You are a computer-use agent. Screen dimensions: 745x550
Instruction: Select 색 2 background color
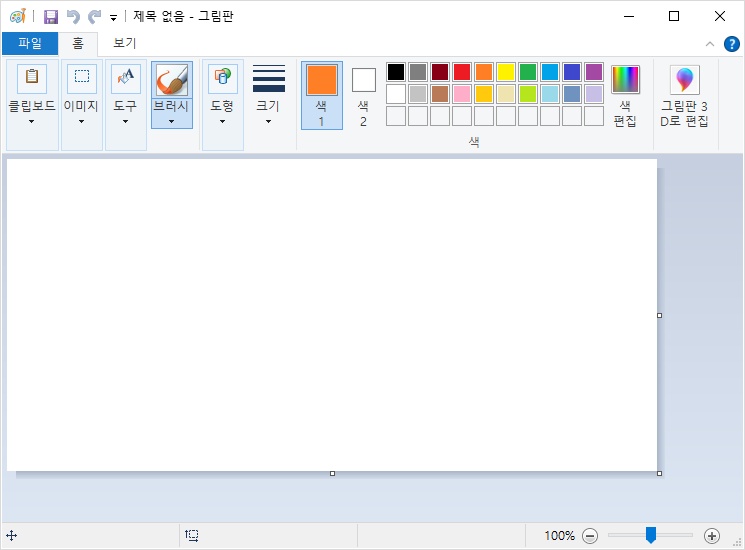click(x=363, y=95)
